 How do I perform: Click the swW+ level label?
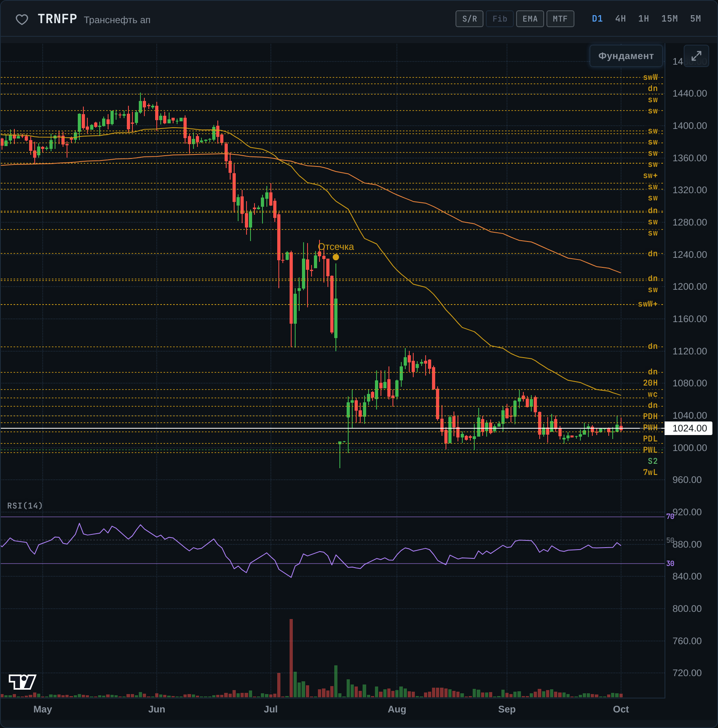click(x=648, y=304)
